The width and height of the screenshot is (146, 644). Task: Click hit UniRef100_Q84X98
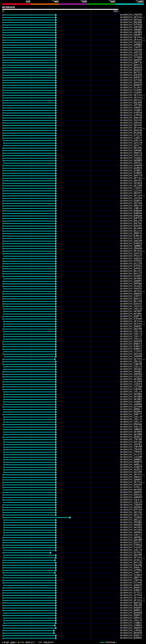pos(131,130)
